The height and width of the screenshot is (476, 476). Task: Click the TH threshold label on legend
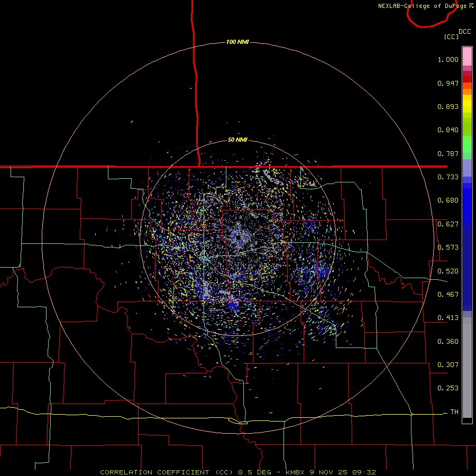[454, 412]
